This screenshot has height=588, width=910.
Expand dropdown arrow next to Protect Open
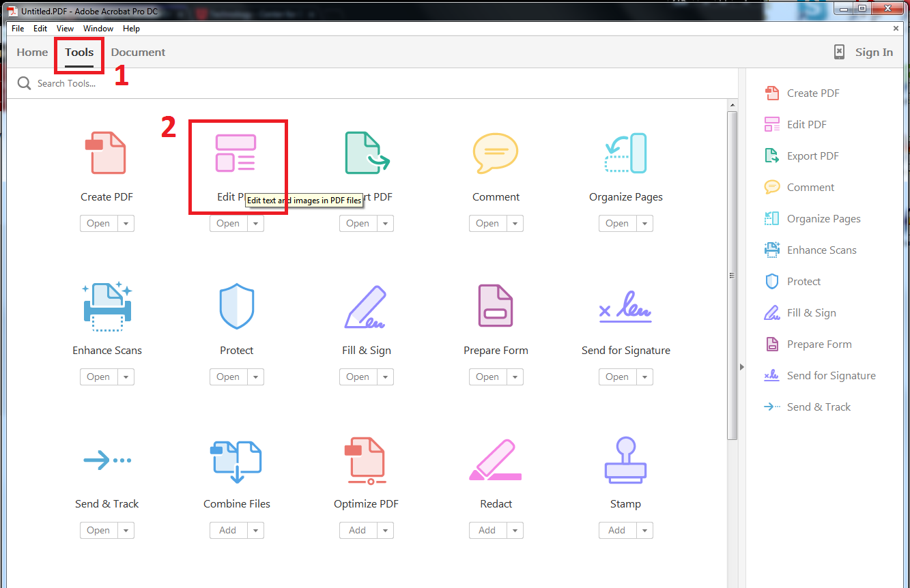point(255,377)
